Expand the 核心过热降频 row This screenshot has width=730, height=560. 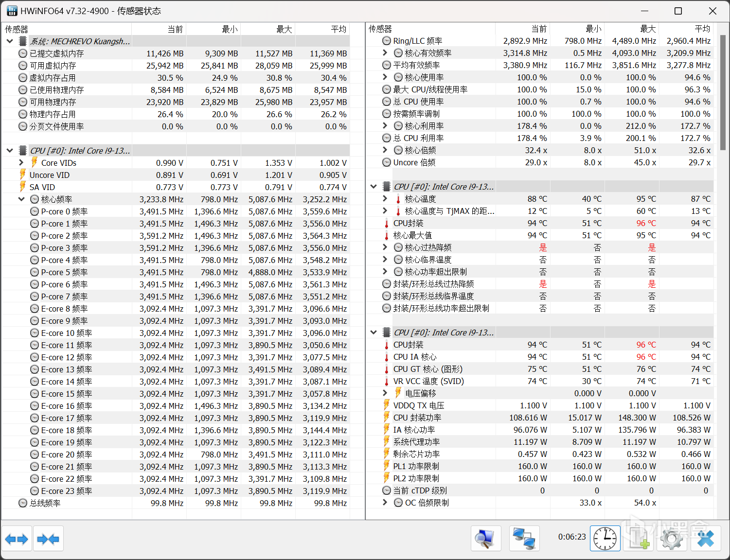point(385,247)
